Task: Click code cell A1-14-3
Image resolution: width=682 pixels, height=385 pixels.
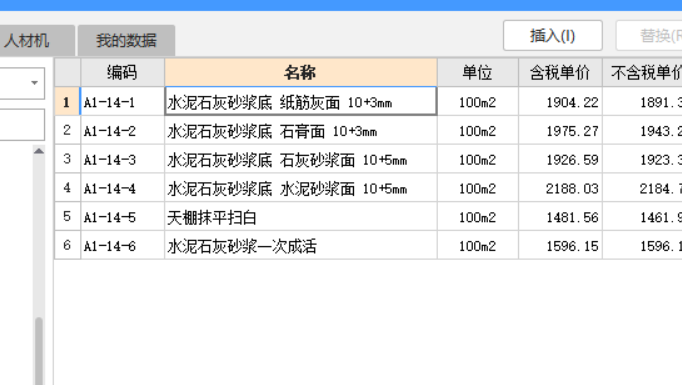Action: [122, 159]
